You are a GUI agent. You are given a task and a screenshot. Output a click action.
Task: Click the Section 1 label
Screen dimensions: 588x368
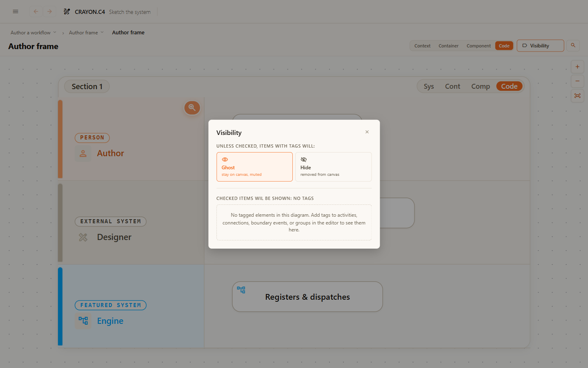click(87, 86)
